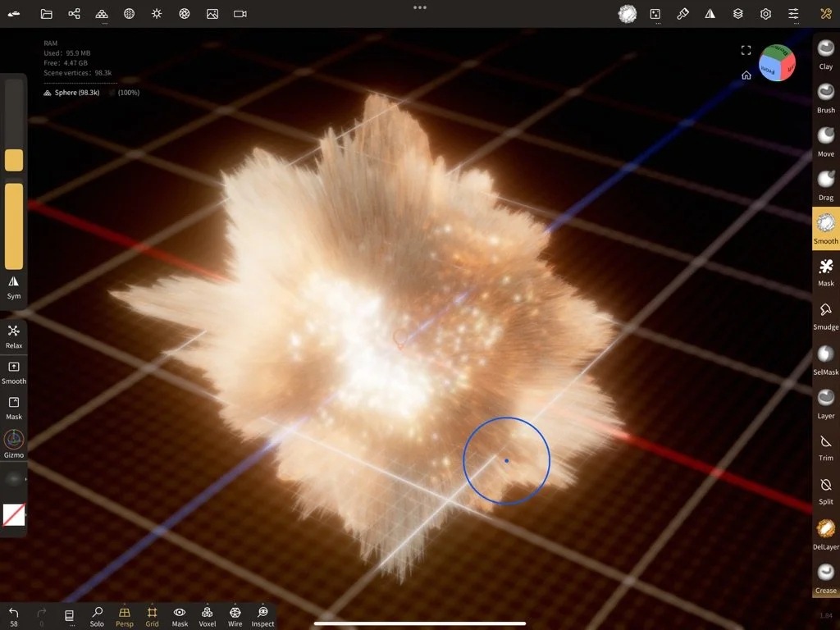This screenshot has height=630, width=840.
Task: Select the Smudge tool
Action: click(x=825, y=316)
